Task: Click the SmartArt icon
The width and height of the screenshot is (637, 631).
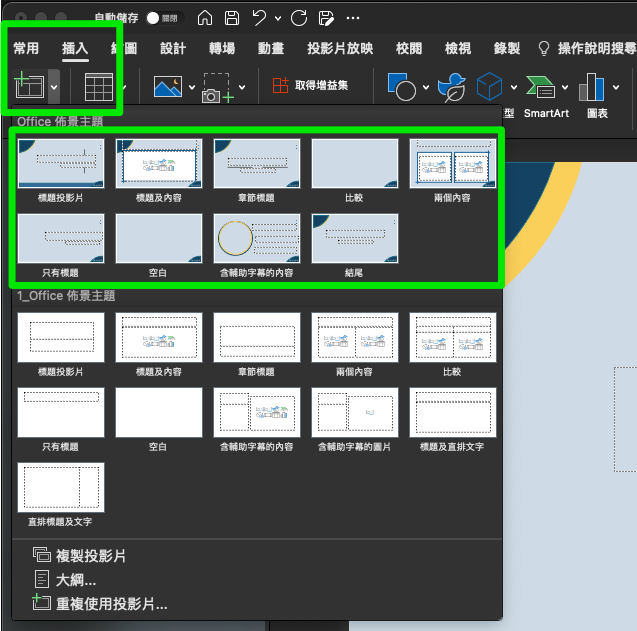Action: (540, 87)
